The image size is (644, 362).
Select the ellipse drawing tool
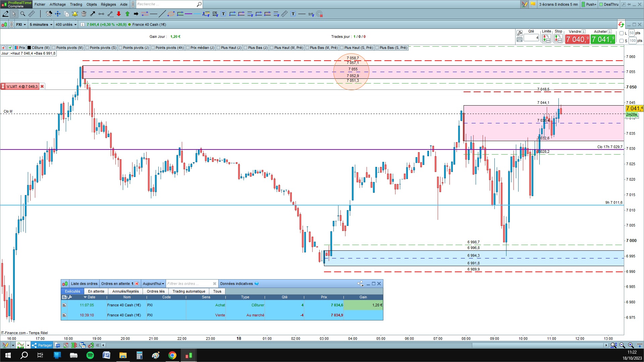point(171,14)
